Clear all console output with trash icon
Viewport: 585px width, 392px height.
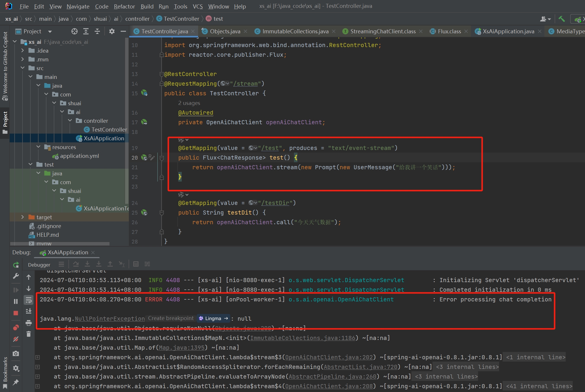[29, 334]
